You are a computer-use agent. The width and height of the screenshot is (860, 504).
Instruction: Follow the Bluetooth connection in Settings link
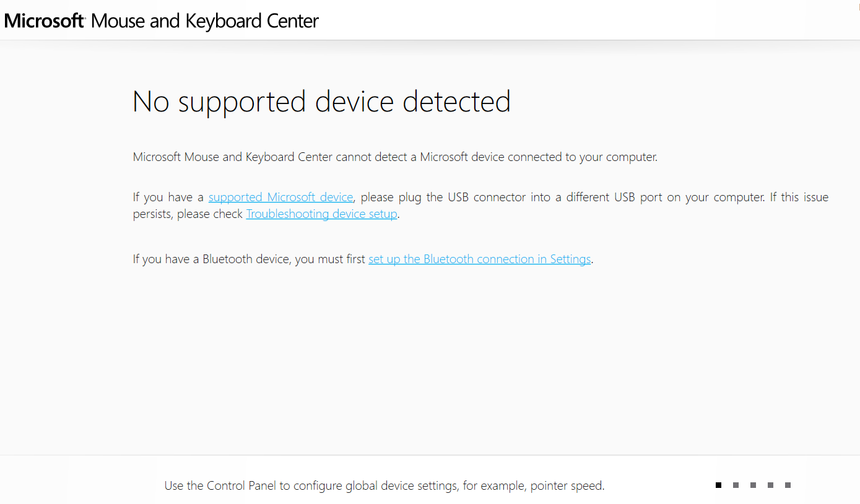(479, 259)
